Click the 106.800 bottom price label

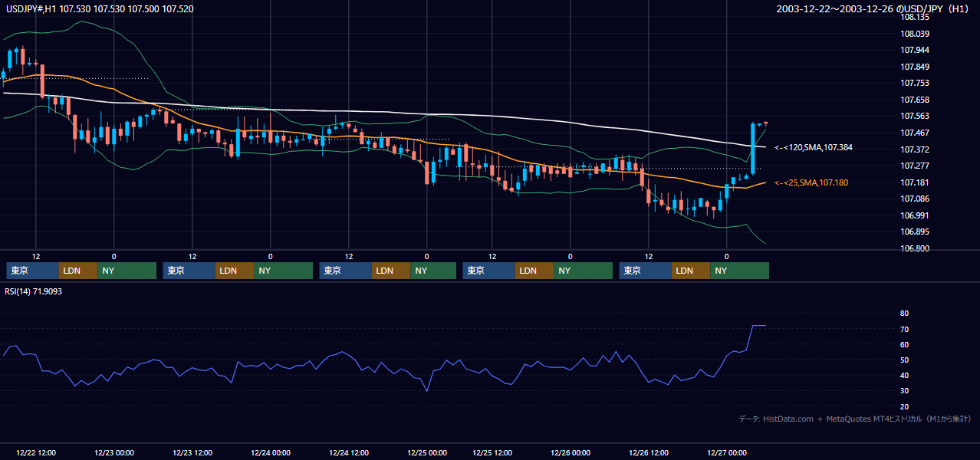[x=916, y=248]
